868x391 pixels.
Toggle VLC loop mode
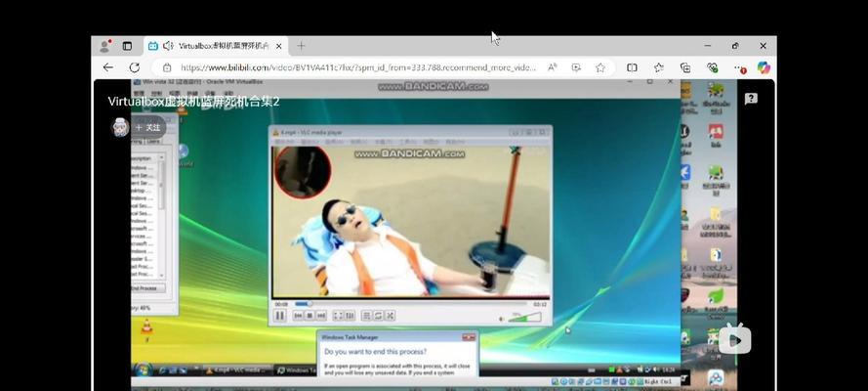[378, 315]
